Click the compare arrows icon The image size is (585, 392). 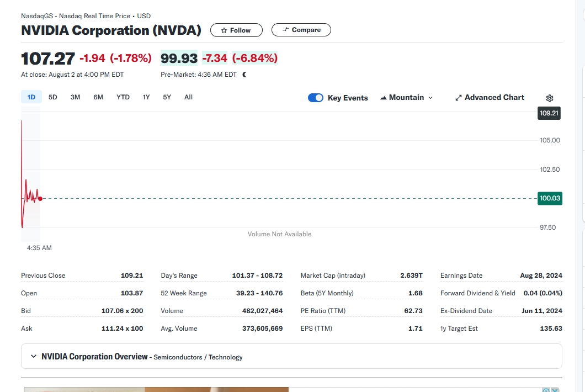tap(285, 29)
